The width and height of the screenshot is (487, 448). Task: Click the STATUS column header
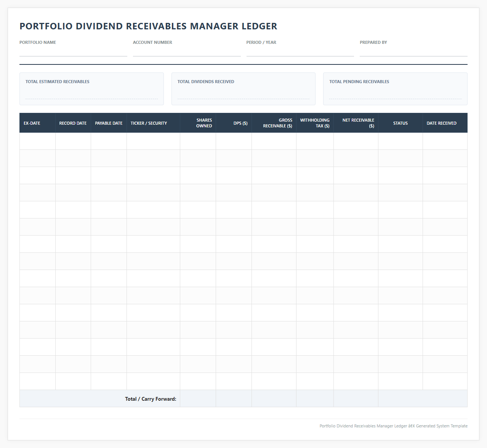point(400,123)
